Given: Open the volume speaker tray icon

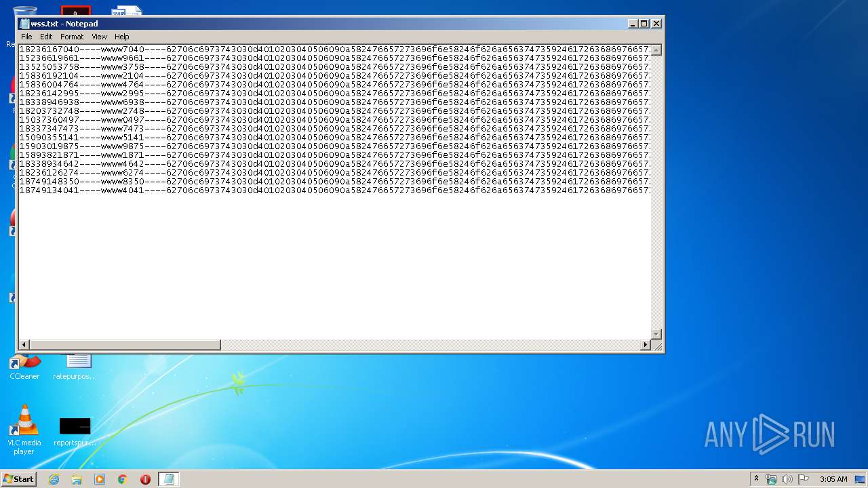Looking at the screenshot, I should tap(787, 479).
